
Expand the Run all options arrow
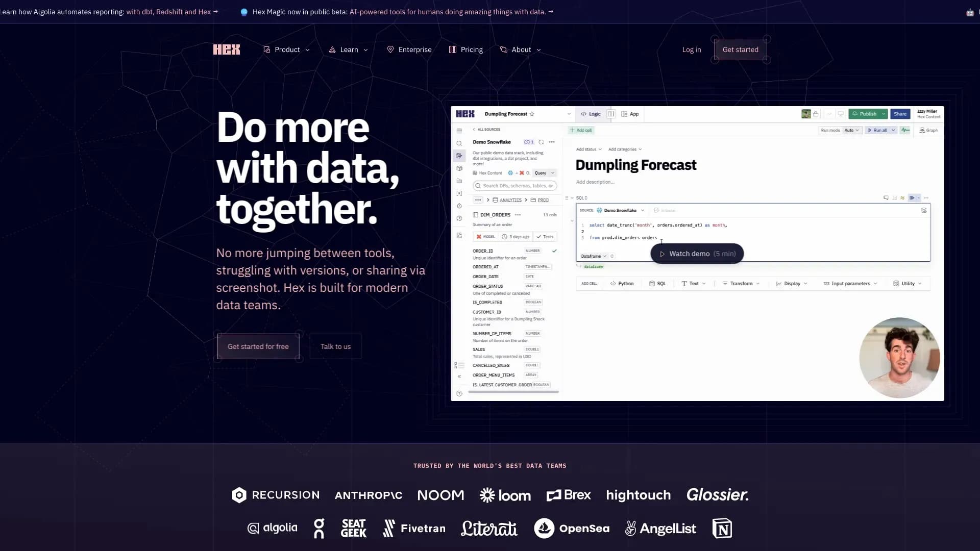[893, 130]
